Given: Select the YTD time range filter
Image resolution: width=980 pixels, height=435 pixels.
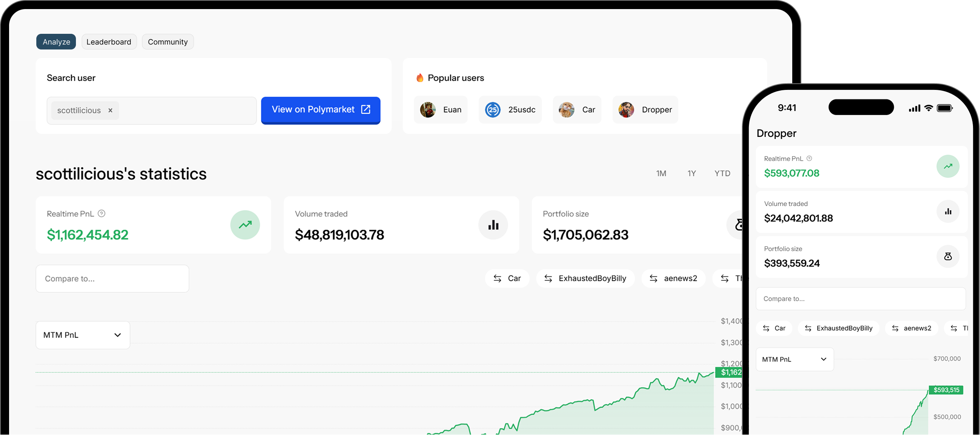Looking at the screenshot, I should [x=722, y=173].
